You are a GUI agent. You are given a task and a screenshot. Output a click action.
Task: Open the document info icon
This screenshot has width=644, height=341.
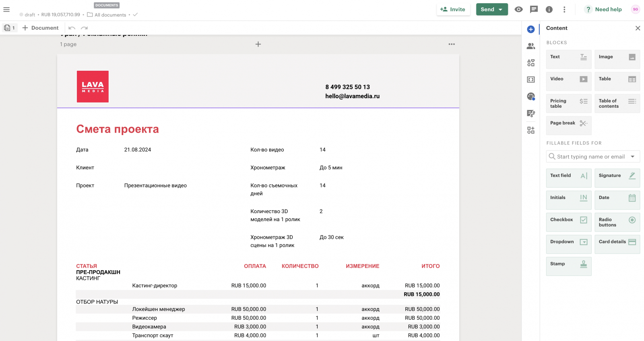coord(549,9)
